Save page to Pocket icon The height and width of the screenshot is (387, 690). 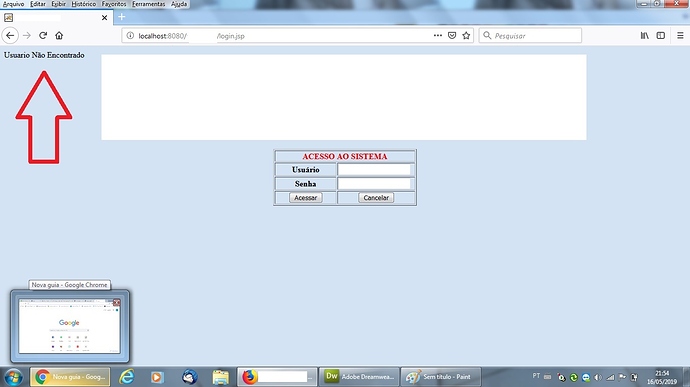pyautogui.click(x=452, y=36)
